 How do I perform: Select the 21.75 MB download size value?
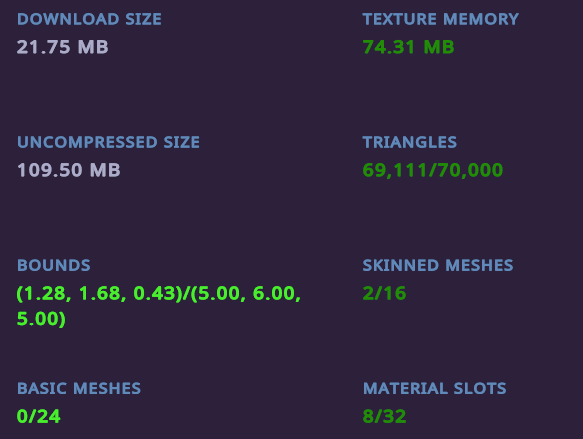(62, 47)
